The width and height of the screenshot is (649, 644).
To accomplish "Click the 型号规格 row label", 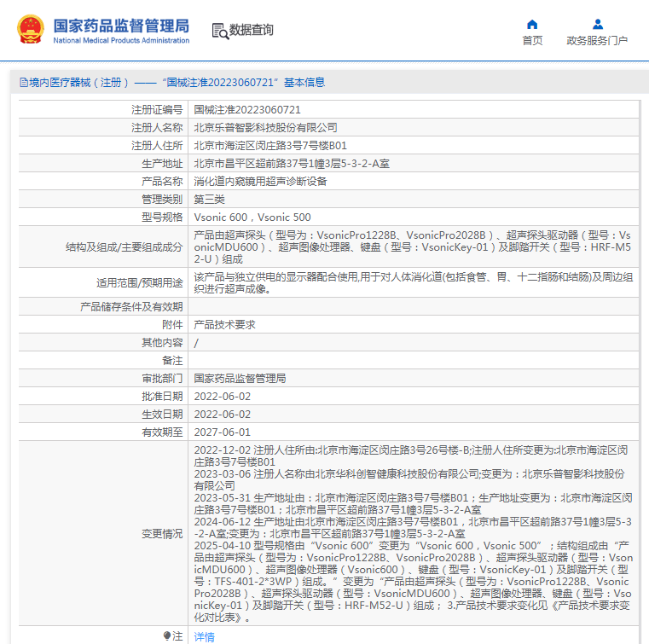I will coord(162,217).
